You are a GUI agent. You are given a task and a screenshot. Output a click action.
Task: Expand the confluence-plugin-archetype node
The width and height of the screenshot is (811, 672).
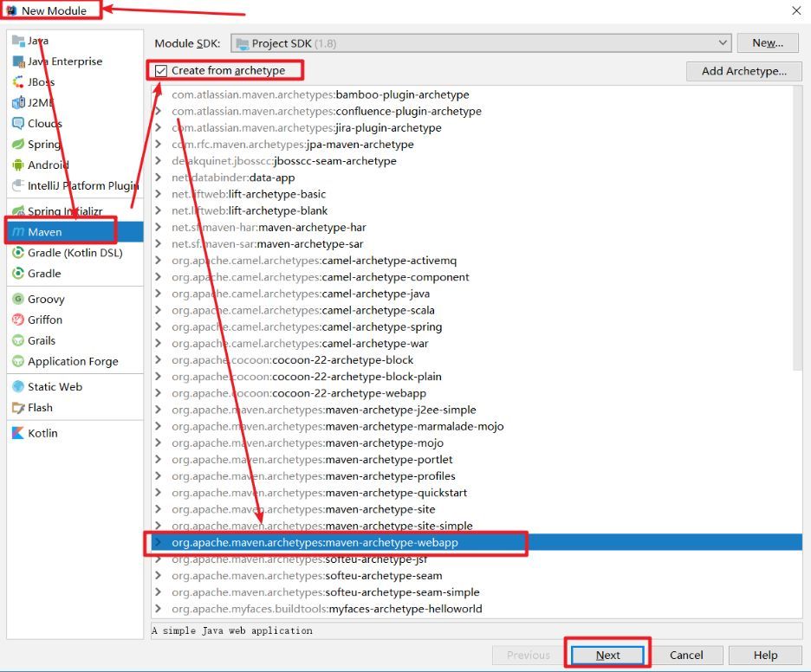[x=159, y=111]
